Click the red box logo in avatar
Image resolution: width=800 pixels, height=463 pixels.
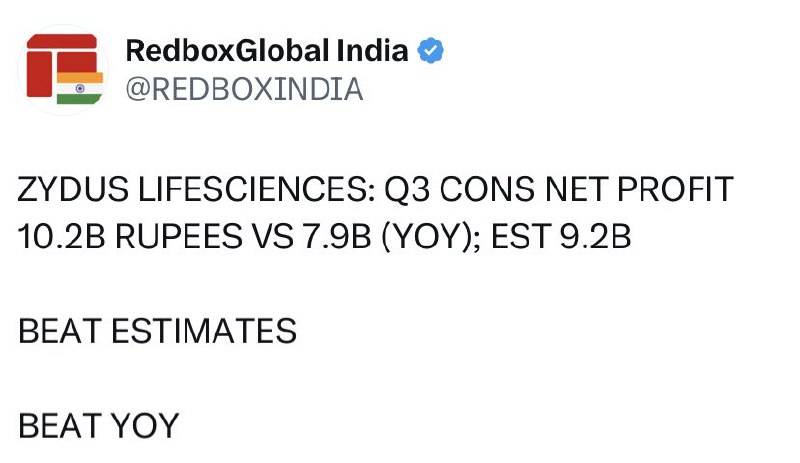61,65
